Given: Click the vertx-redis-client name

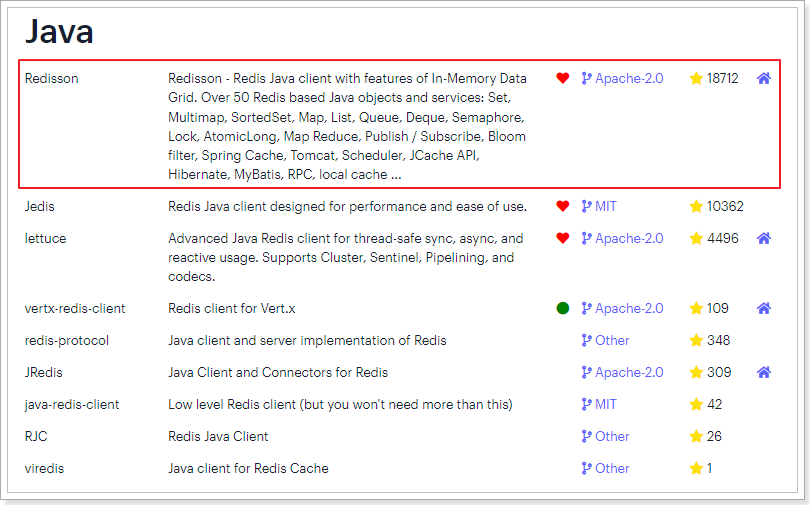Looking at the screenshot, I should pyautogui.click(x=75, y=309).
